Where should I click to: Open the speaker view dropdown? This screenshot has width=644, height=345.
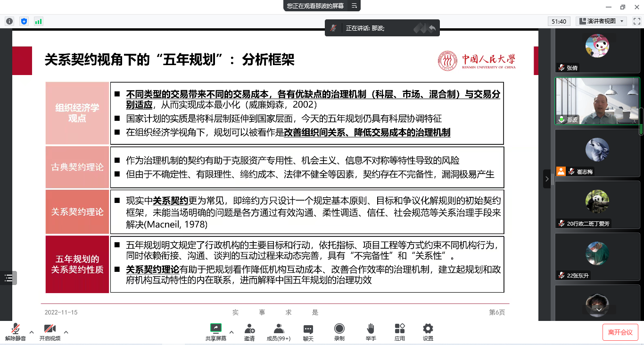coord(601,21)
